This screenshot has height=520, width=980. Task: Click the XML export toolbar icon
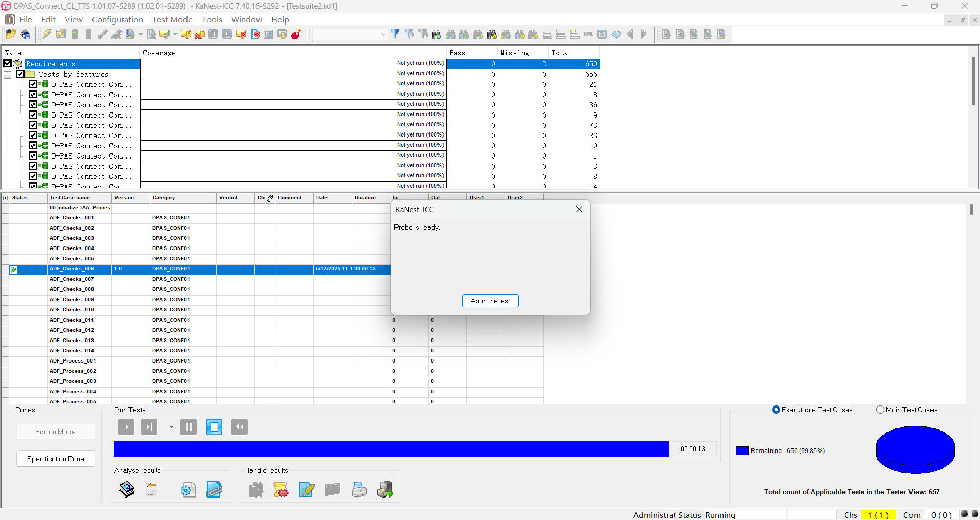pos(588,34)
